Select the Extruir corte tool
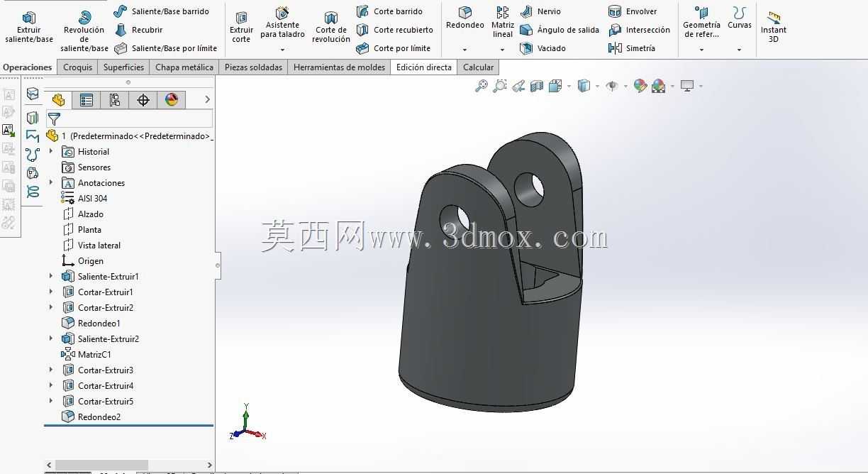Screen dimensions: 868x474 click(241, 27)
